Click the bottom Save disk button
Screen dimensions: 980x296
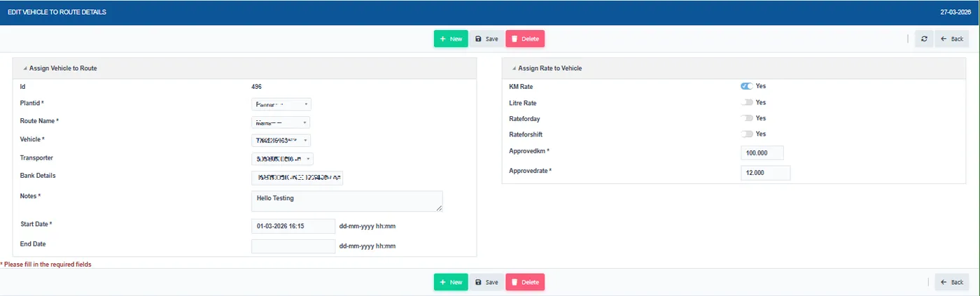pyautogui.click(x=486, y=282)
